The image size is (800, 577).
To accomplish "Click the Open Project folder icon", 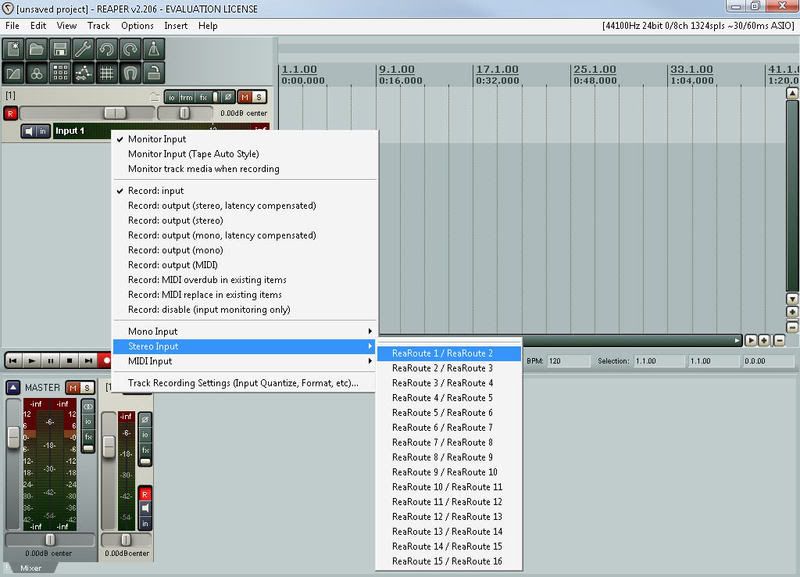I will pyautogui.click(x=37, y=49).
